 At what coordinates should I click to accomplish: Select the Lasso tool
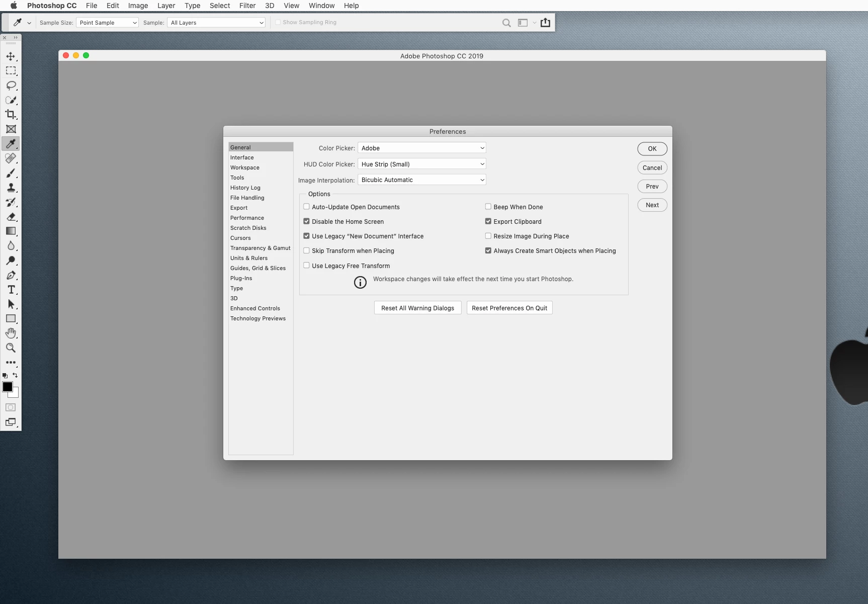pyautogui.click(x=11, y=85)
